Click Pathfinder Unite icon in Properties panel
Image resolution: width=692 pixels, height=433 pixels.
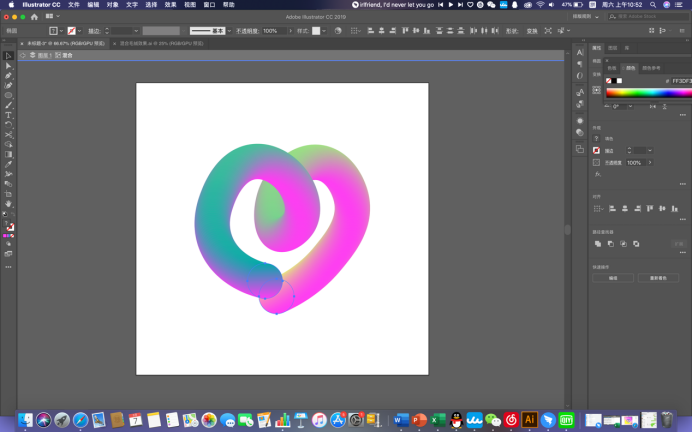[x=598, y=244]
